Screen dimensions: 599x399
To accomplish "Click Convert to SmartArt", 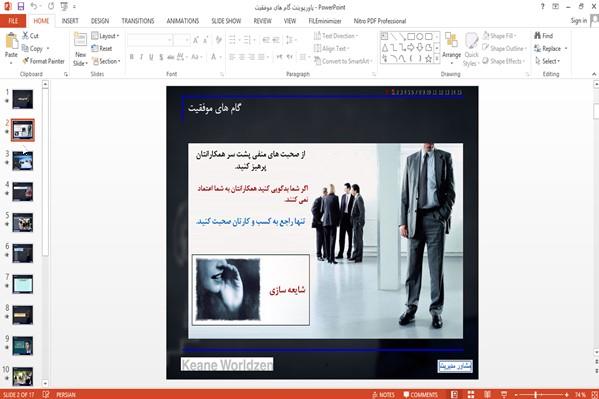I will tap(343, 61).
